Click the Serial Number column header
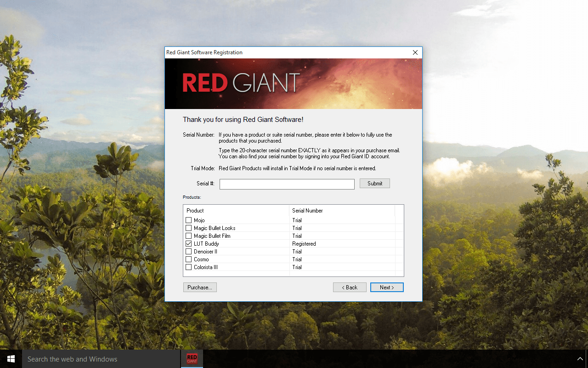Screen dimensions: 588x368 pyautogui.click(x=342, y=211)
